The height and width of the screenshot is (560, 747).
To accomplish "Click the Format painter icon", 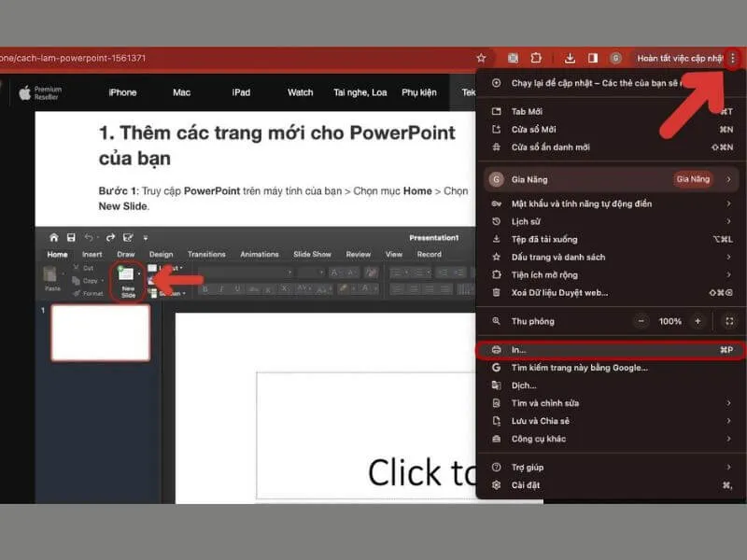I will (x=77, y=293).
